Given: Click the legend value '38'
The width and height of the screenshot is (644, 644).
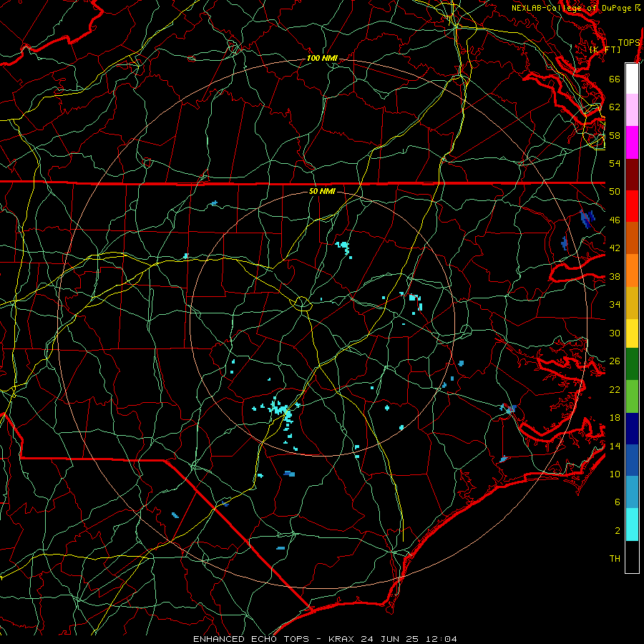Looking at the screenshot, I should coord(615,277).
